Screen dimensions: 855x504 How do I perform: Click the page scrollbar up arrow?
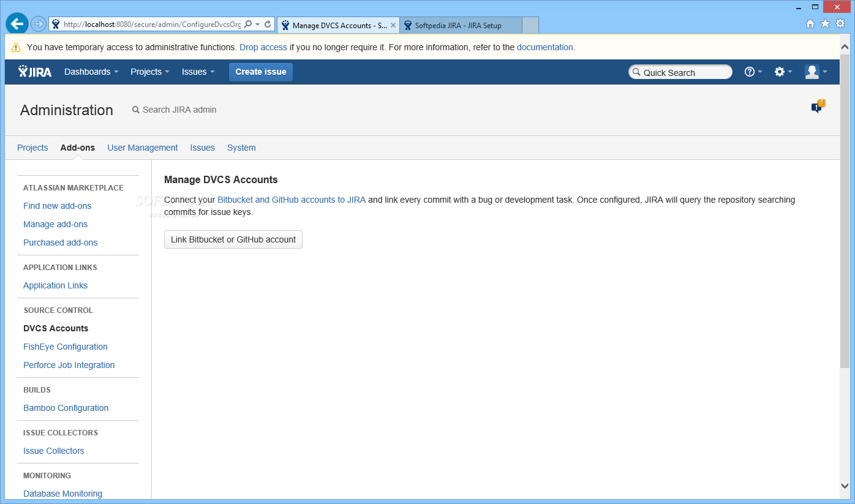pyautogui.click(x=845, y=47)
